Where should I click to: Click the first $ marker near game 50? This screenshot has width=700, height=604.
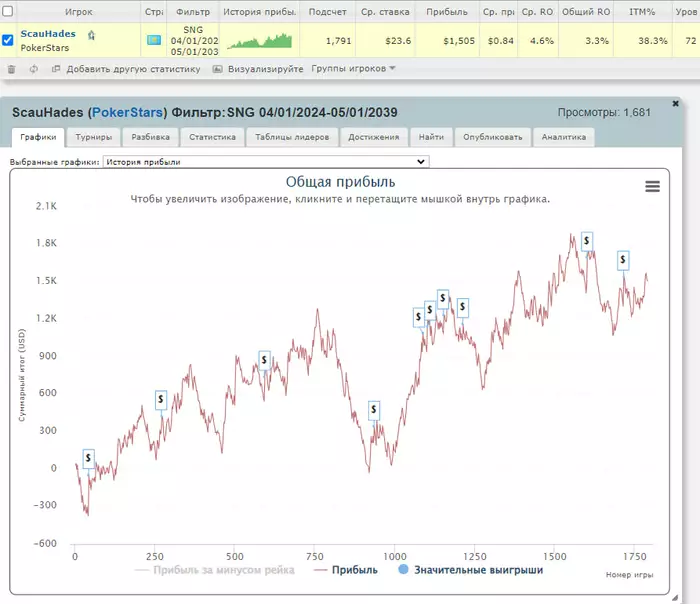(88, 458)
